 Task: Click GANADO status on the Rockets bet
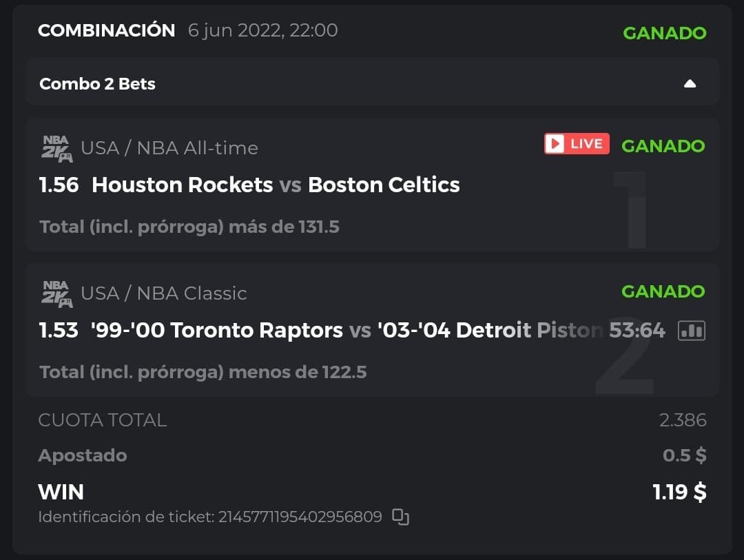pos(663,146)
